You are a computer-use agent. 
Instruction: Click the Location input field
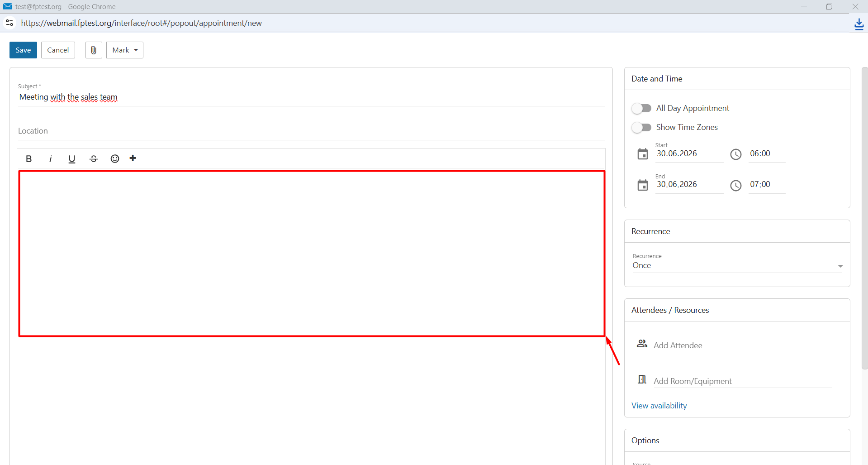click(x=311, y=131)
